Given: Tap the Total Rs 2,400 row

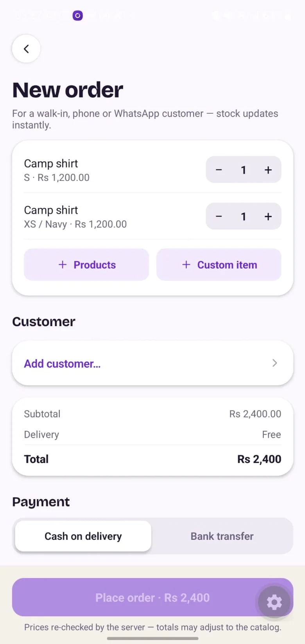Looking at the screenshot, I should click(x=152, y=459).
